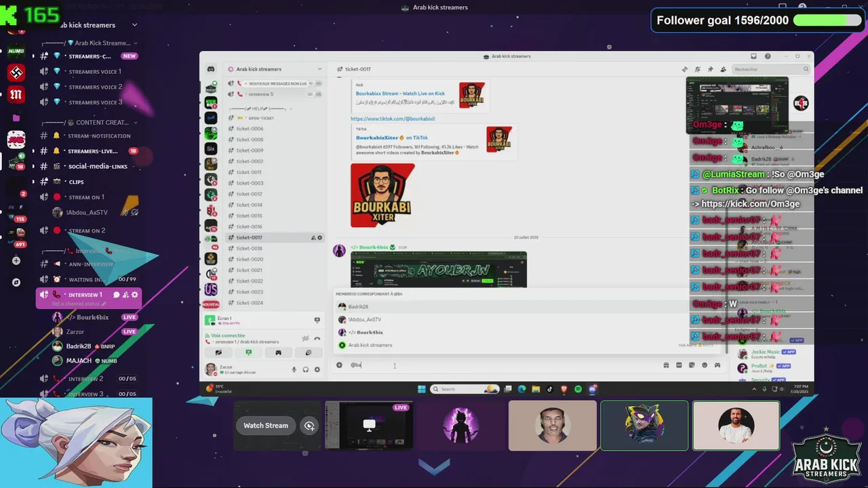Screen dimensions: 868x488
Task: Toggle screen share button in voice panel
Action: [x=248, y=352]
